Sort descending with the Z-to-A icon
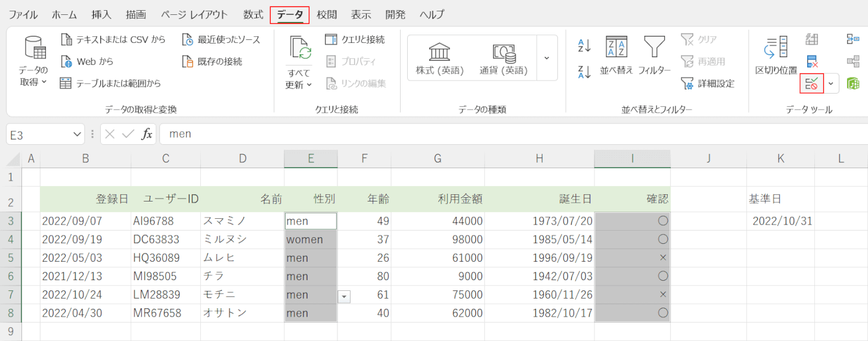 pos(584,72)
